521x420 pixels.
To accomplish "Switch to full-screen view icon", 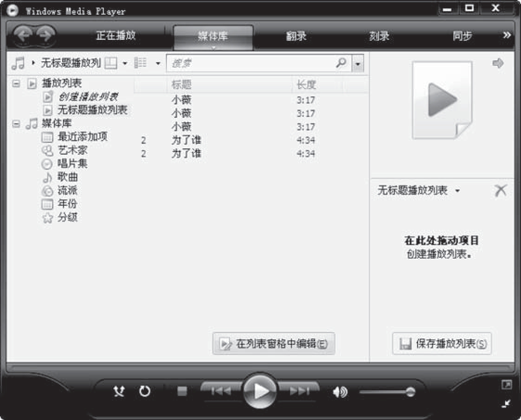I will coord(506,385).
